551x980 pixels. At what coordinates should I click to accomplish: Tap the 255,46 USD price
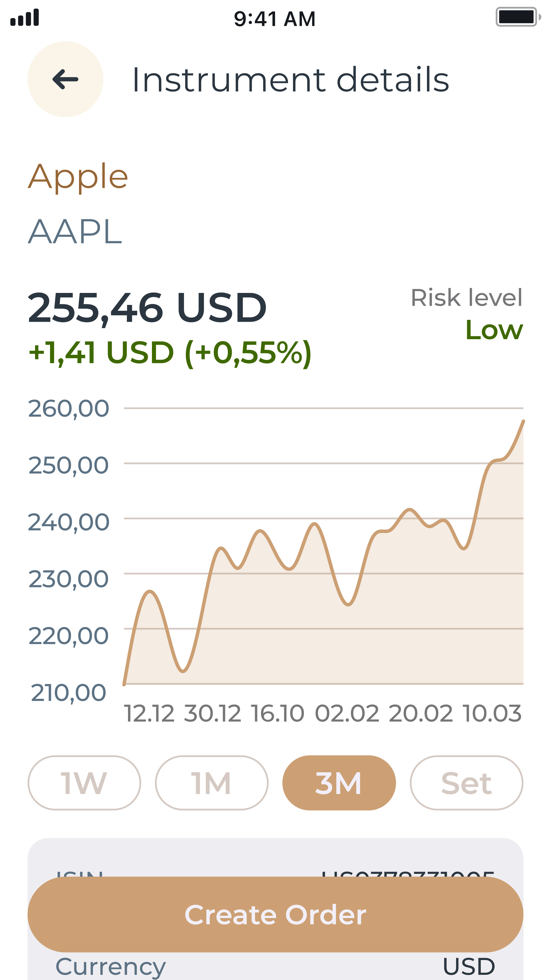(x=147, y=308)
